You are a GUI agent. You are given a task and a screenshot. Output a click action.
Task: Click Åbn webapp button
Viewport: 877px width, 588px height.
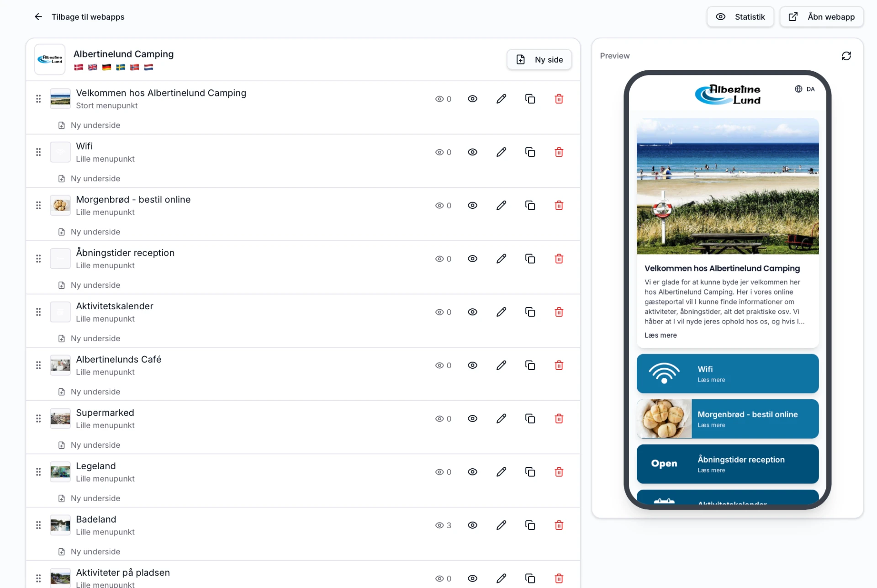coord(821,17)
